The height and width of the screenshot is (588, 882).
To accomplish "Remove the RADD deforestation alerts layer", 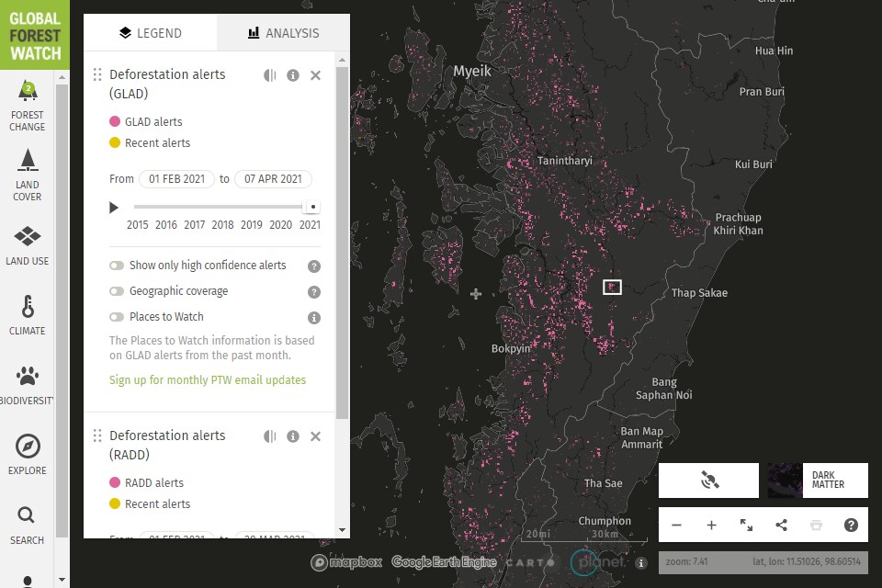I will [315, 436].
